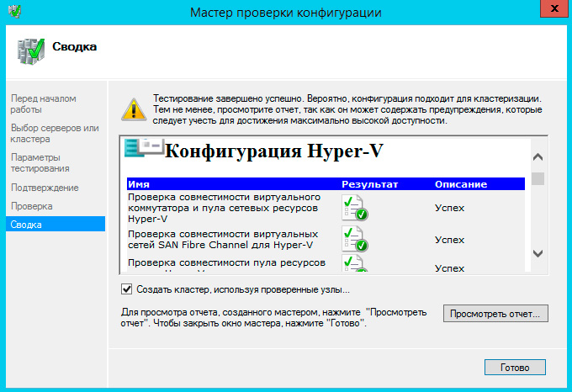The image size is (572, 392).
Task: Click the Описание column header
Action: point(461,184)
